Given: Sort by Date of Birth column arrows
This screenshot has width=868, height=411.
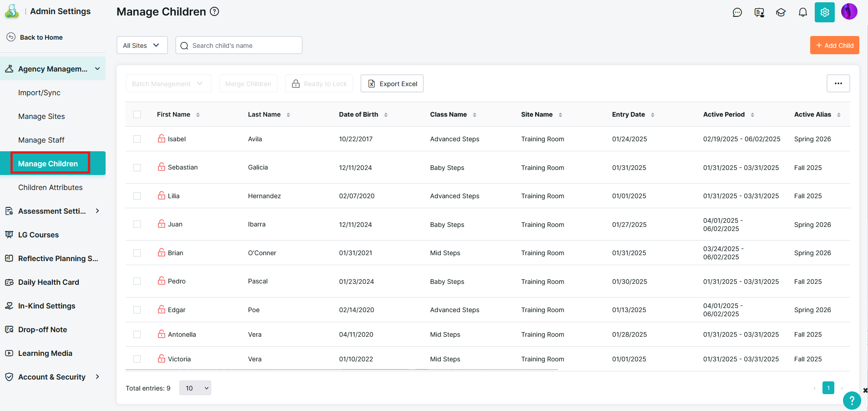Looking at the screenshot, I should click(x=386, y=115).
